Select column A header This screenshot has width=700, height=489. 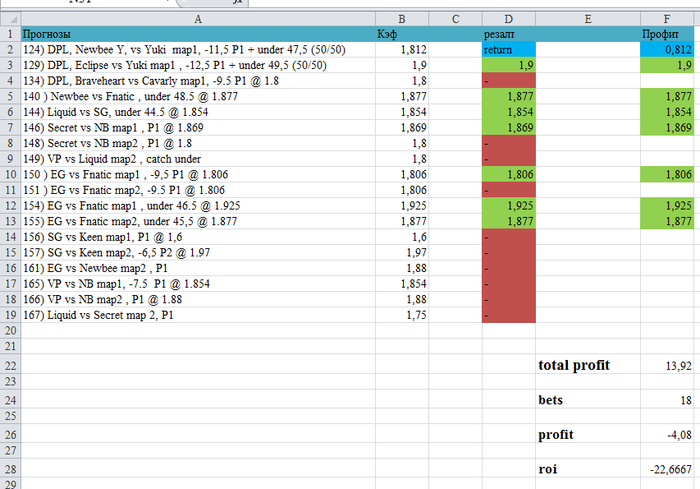coord(198,19)
